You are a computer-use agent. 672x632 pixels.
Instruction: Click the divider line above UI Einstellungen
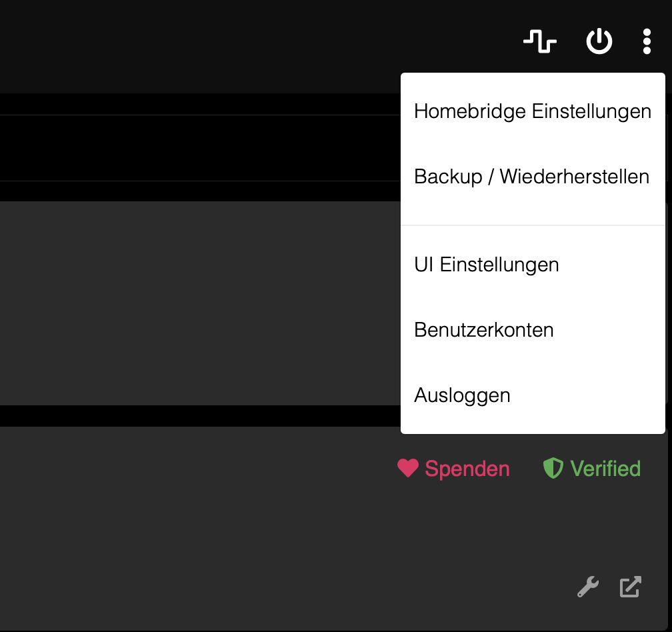(533, 225)
